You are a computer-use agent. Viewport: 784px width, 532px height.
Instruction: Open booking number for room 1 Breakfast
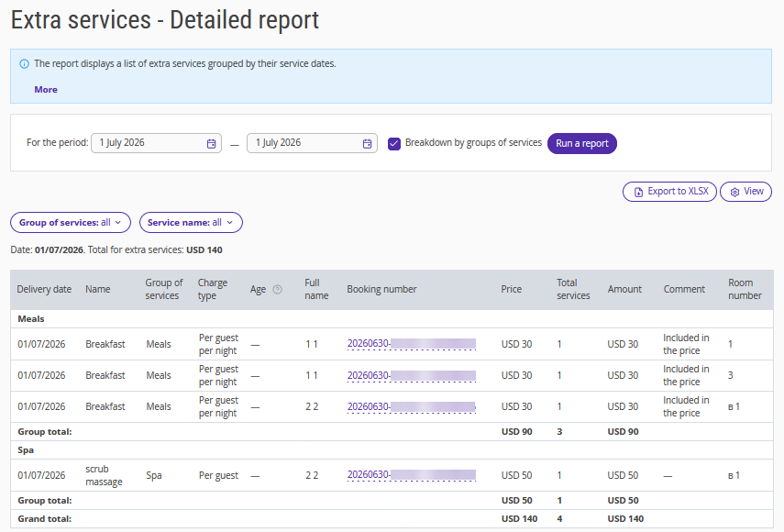pyautogui.click(x=412, y=343)
